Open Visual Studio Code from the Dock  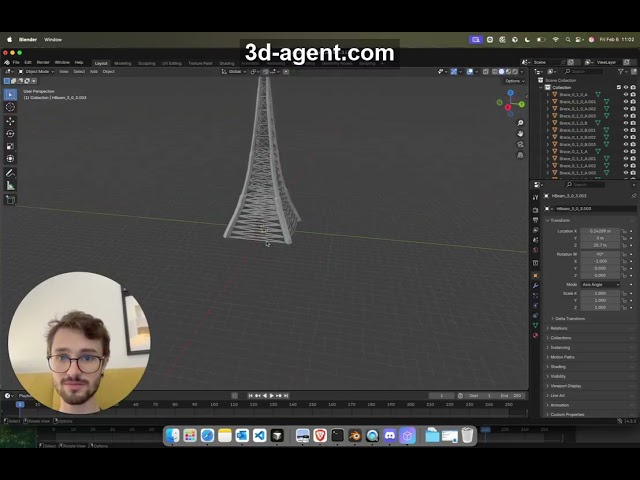click(259, 436)
